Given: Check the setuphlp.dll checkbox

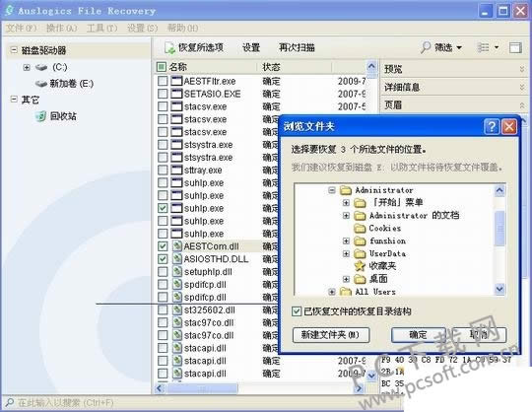Looking at the screenshot, I should click(x=163, y=271).
